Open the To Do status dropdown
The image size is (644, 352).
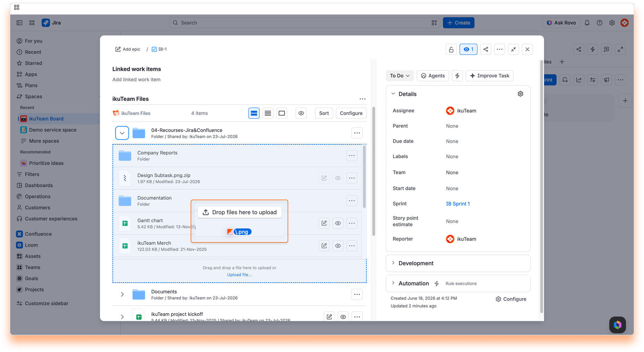[x=399, y=76]
